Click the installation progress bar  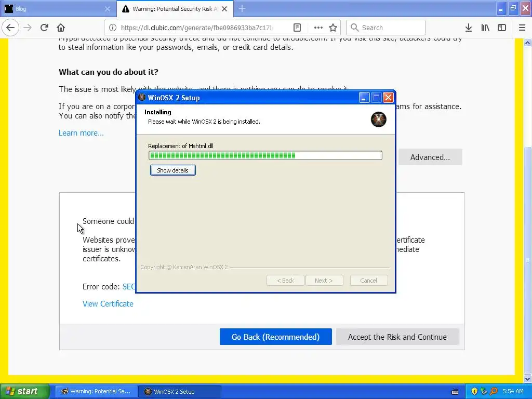(x=265, y=155)
